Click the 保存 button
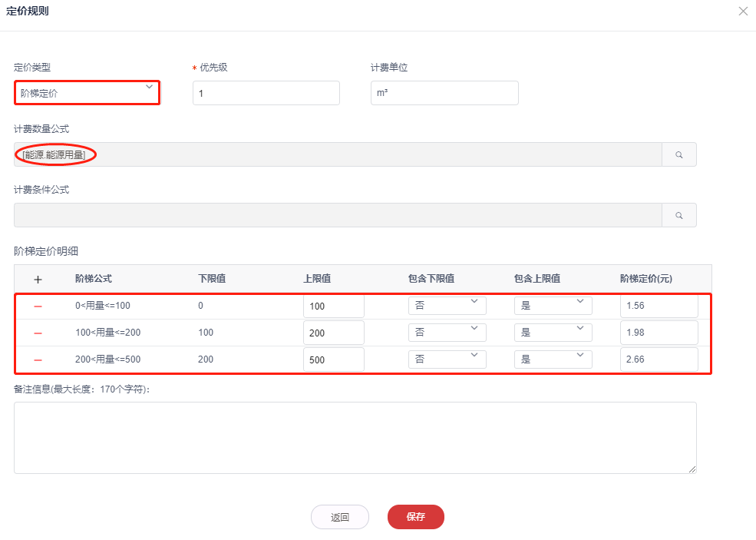Screen dimensions: 756x540 pos(416,517)
